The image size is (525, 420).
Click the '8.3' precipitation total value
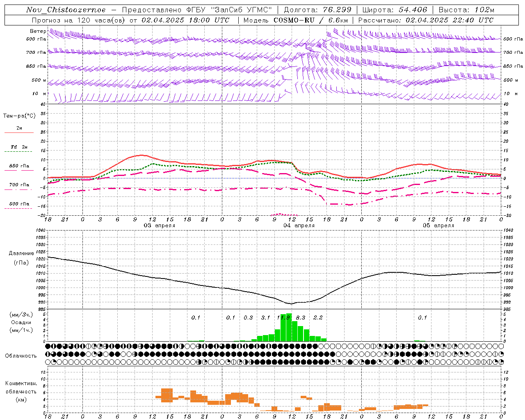point(301,317)
